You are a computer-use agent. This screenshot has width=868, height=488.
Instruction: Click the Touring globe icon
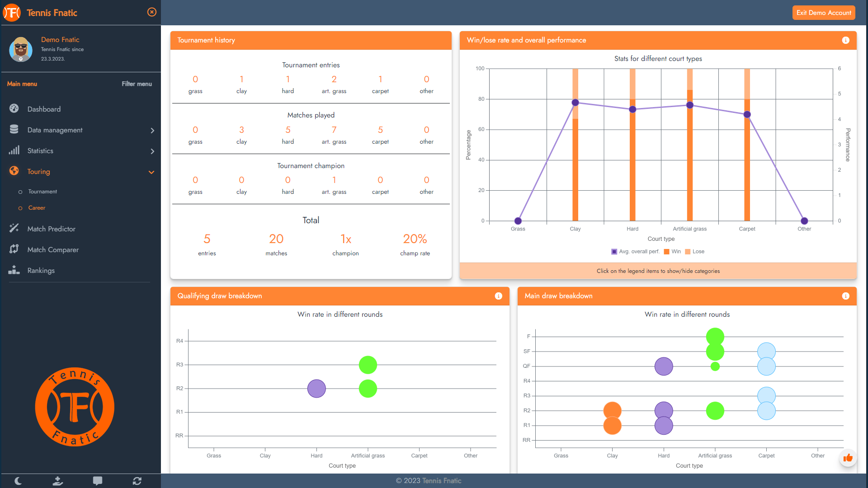coord(14,171)
